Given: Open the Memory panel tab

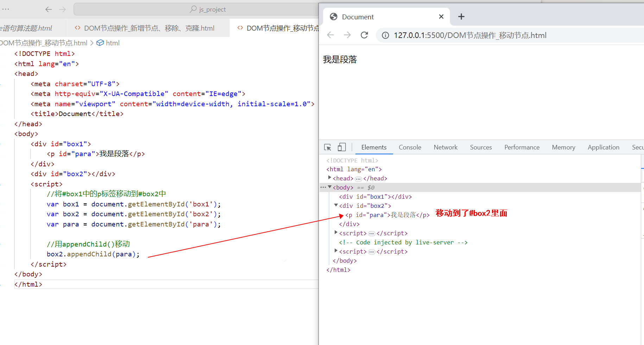Looking at the screenshot, I should point(563,147).
